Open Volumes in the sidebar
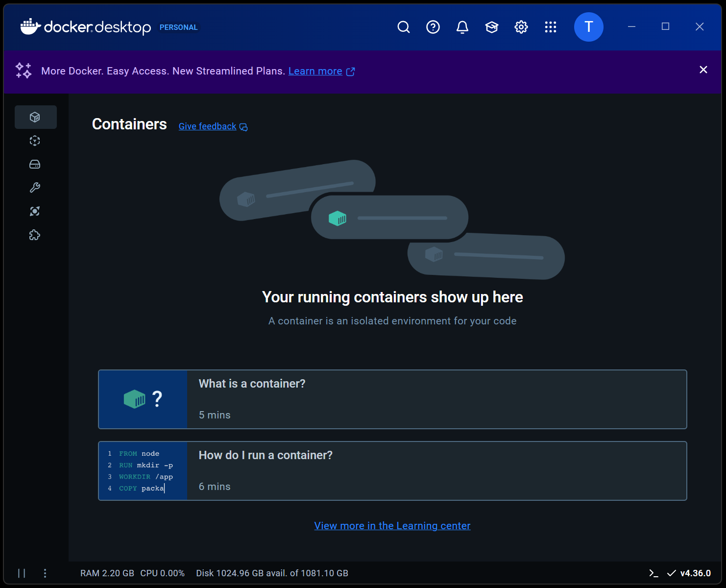The height and width of the screenshot is (588, 726). [35, 164]
